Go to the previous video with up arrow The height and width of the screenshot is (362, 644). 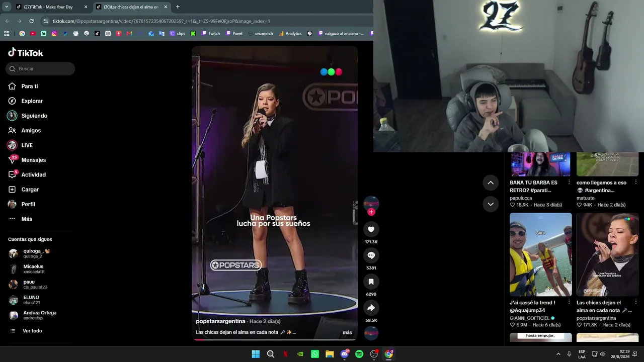click(x=491, y=183)
